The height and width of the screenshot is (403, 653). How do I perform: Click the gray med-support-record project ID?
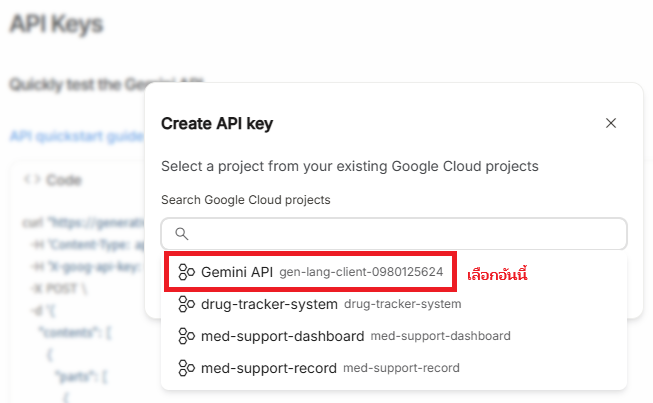tap(401, 368)
